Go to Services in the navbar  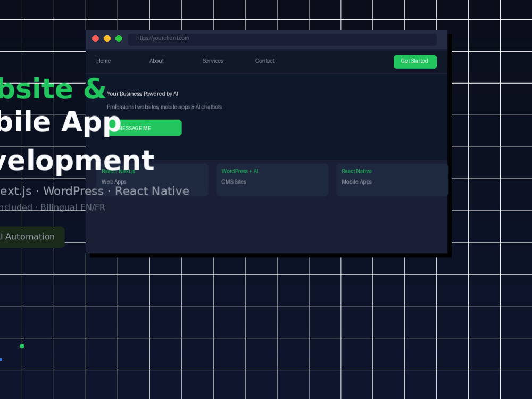(213, 61)
